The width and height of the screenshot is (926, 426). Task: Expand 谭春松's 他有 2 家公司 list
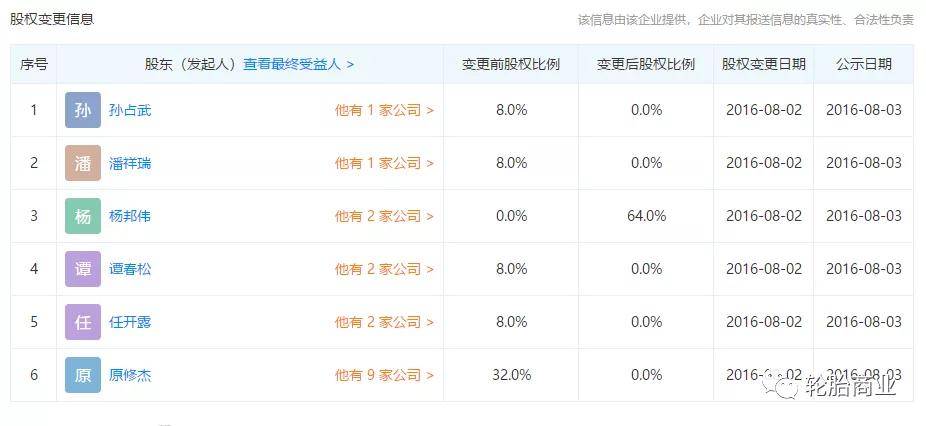point(384,269)
